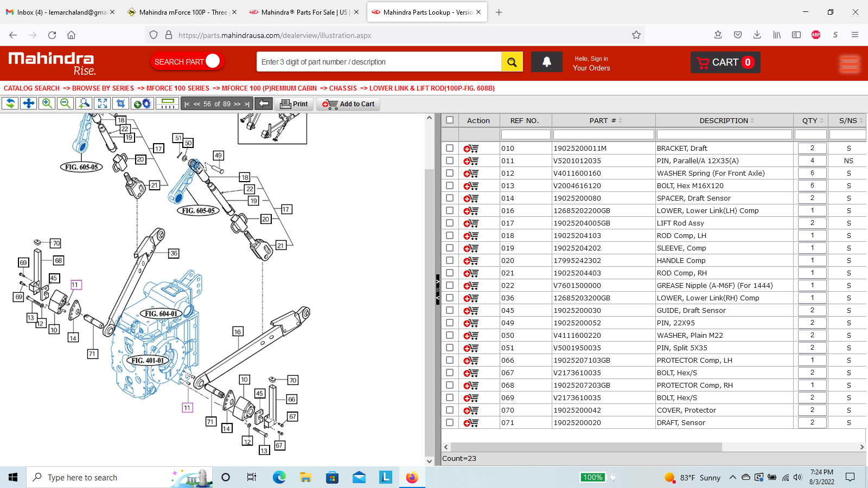Image resolution: width=868 pixels, height=488 pixels.
Task: Add ROD Comp, LH to cart
Action: (471, 236)
